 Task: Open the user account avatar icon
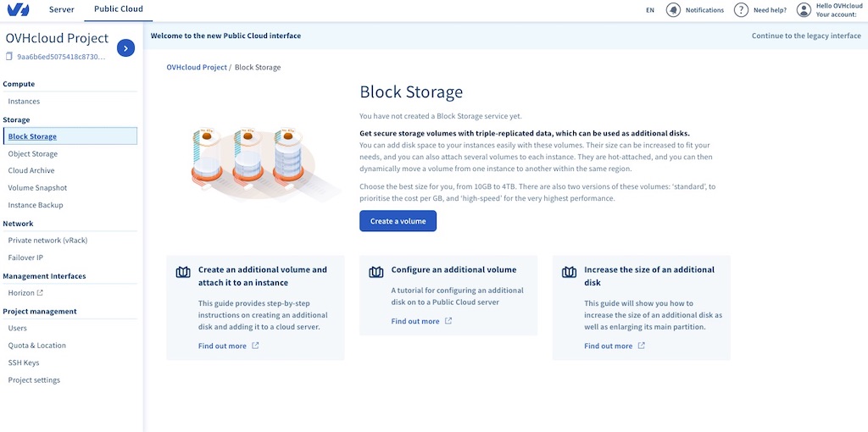pos(804,10)
